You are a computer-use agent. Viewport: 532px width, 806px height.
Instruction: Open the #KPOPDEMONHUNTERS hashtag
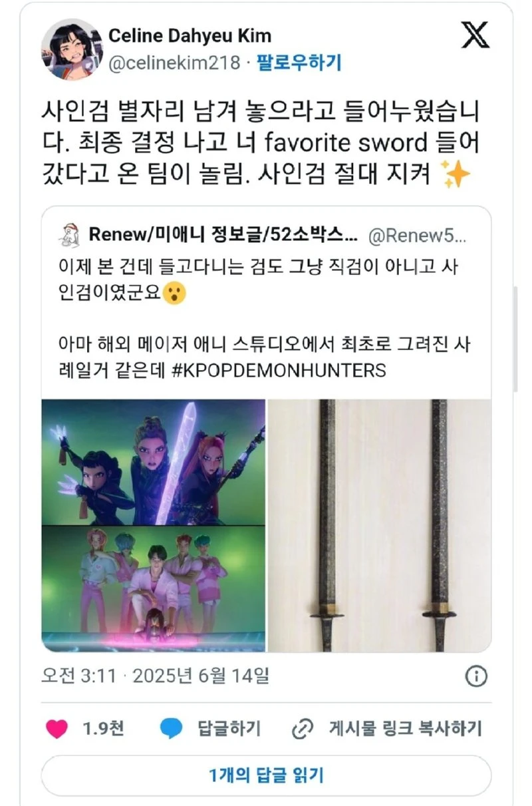(278, 370)
